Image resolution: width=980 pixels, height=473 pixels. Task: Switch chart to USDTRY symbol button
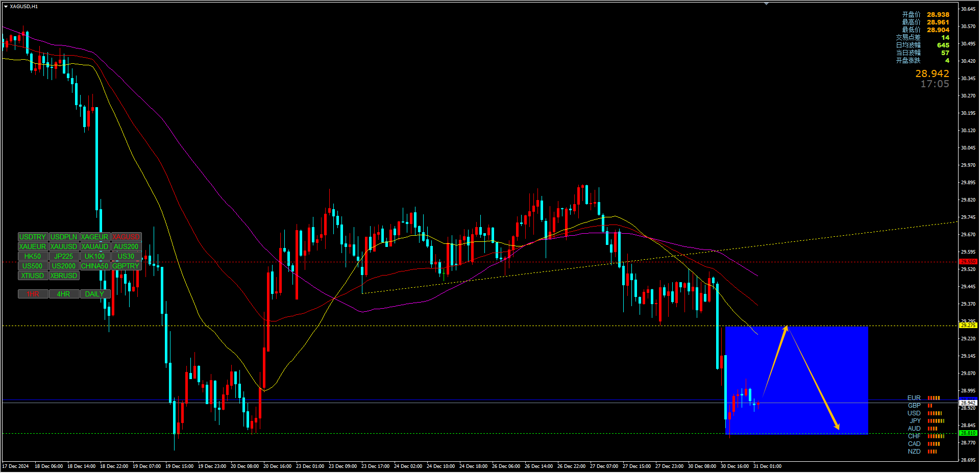(33, 237)
